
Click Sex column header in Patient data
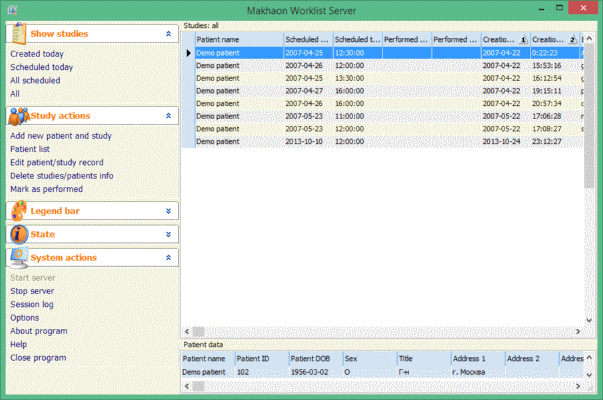pos(370,358)
